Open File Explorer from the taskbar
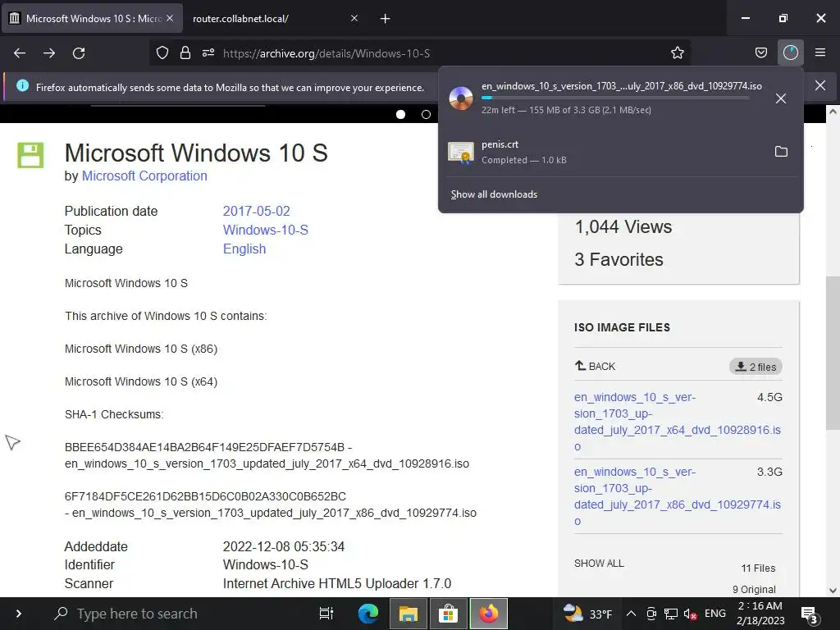840x630 pixels. click(x=409, y=614)
